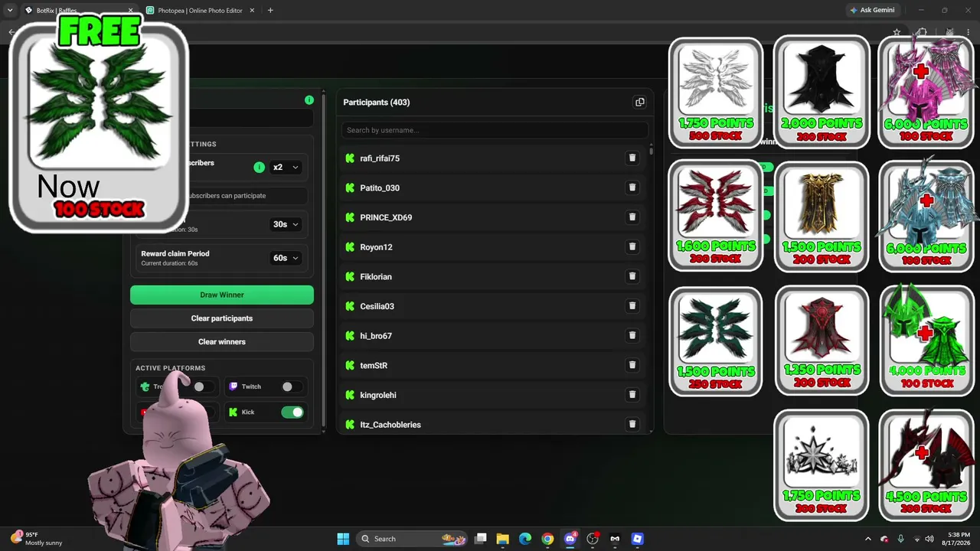The height and width of the screenshot is (551, 980).
Task: Click the black cape 2,000 points card
Action: coord(822,92)
